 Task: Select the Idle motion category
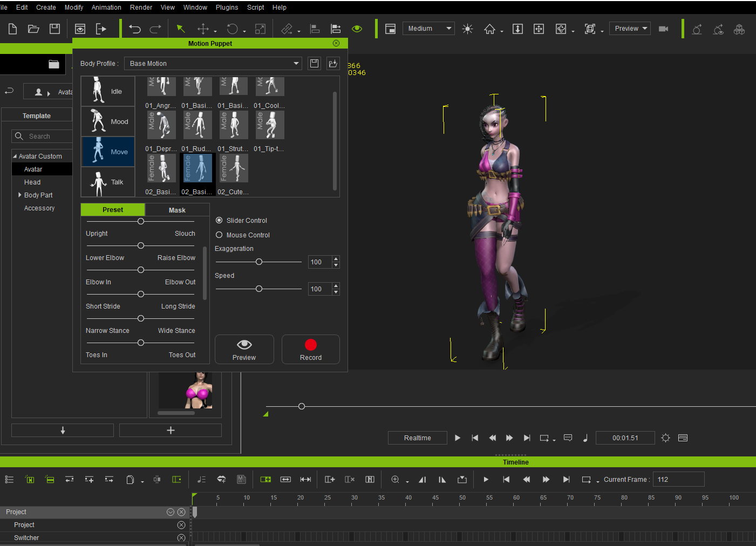point(108,91)
